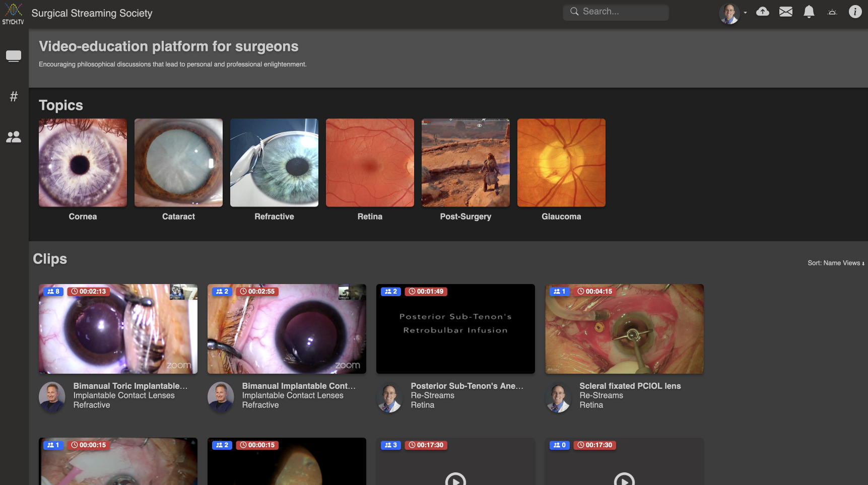Viewport: 868px width, 485px height.
Task: Expand the user profile dropdown arrow
Action: pos(745,13)
